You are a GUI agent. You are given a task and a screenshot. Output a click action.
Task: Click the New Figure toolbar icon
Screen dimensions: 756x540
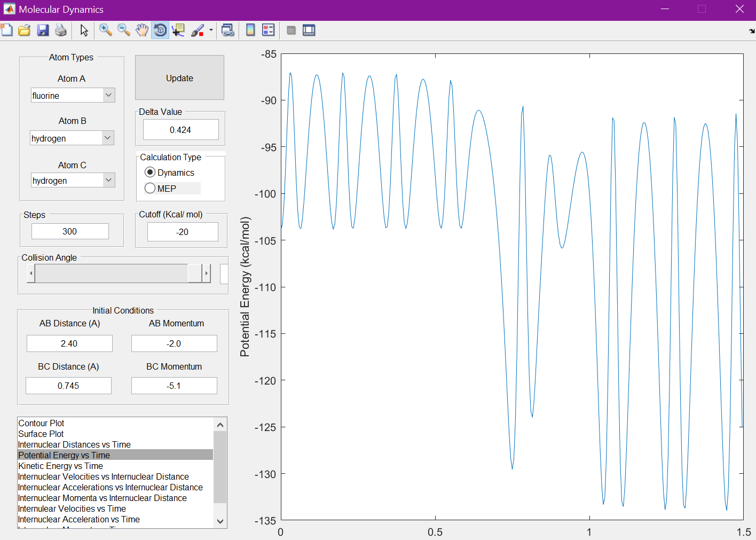point(7,30)
